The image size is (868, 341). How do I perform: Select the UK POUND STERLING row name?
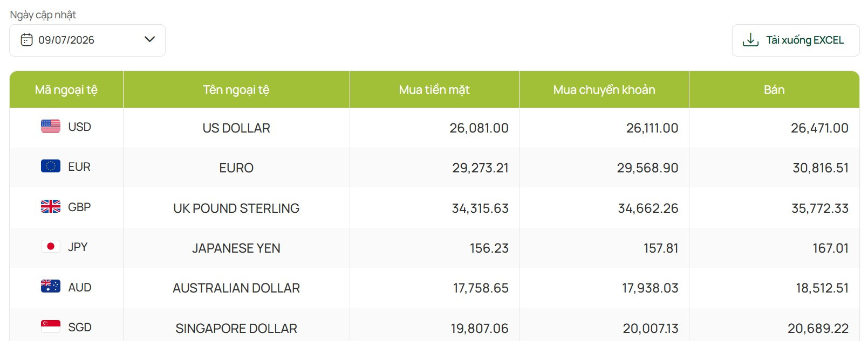[x=236, y=208]
